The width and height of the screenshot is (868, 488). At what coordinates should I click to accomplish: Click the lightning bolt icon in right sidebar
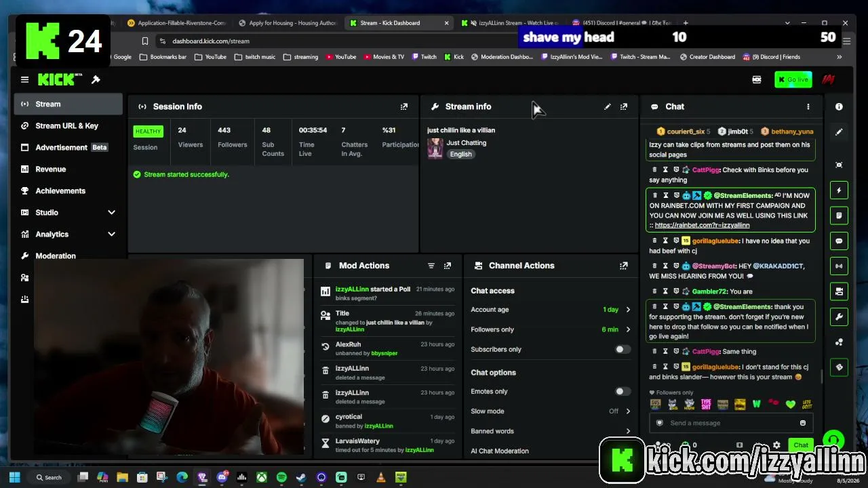coord(839,190)
